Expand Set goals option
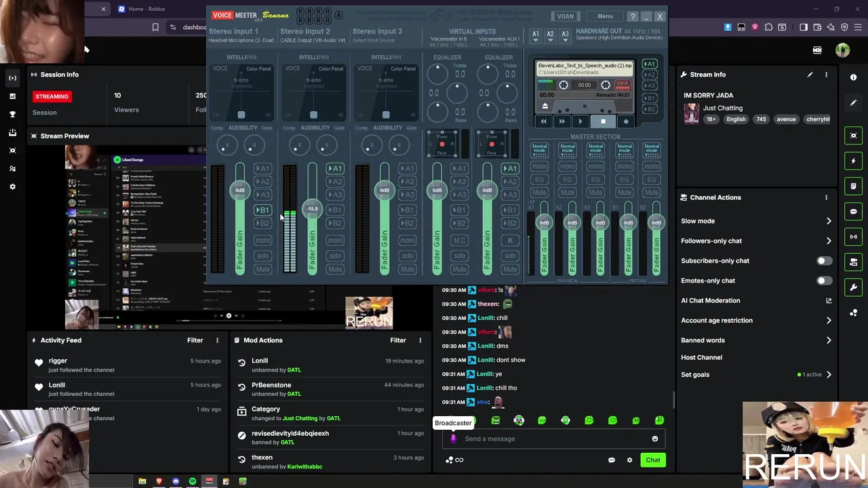 coord(828,375)
